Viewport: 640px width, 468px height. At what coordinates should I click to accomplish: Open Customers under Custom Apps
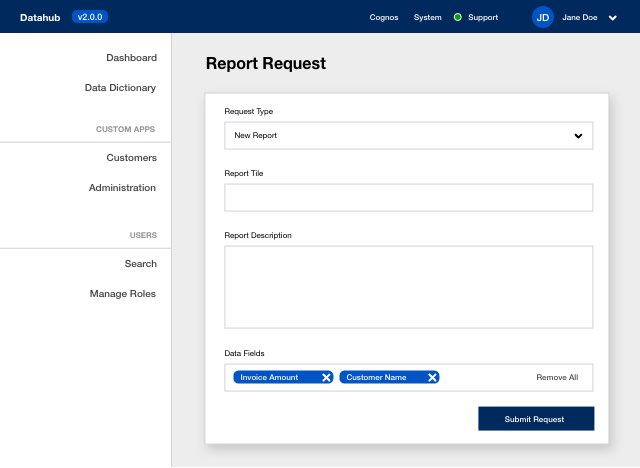(x=131, y=157)
